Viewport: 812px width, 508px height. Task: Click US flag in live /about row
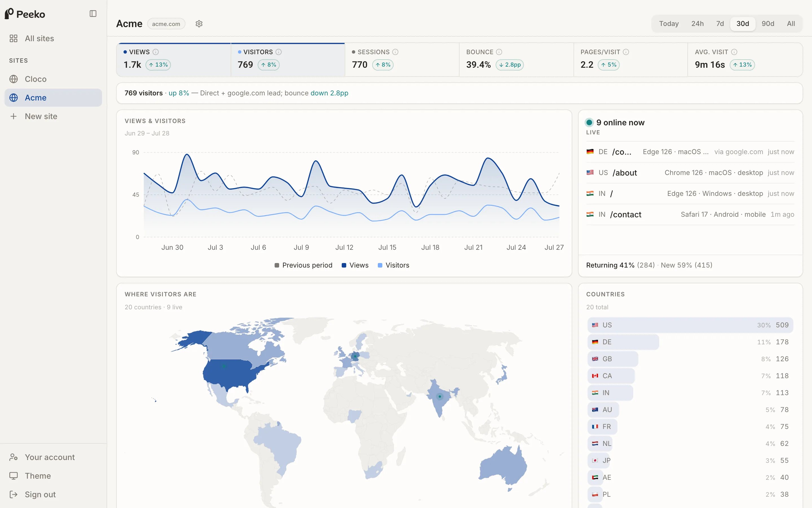click(590, 173)
